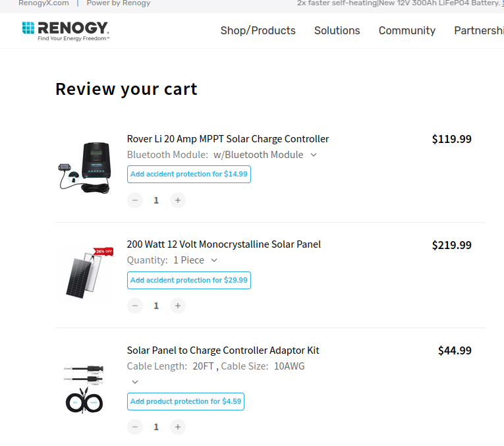Open Adaptor Kit cable thumbnail
This screenshot has height=446, width=504.
click(84, 389)
